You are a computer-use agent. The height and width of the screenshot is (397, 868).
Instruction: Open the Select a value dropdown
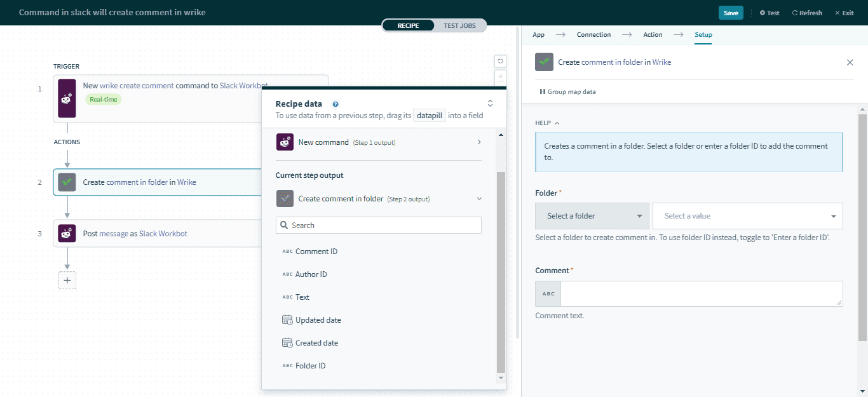click(747, 216)
